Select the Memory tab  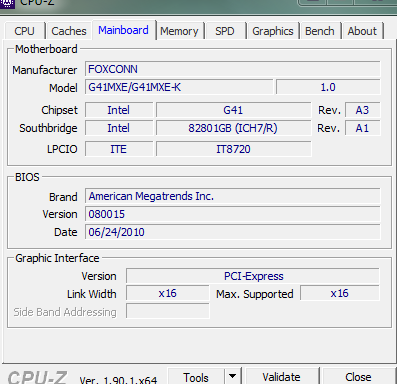(179, 31)
